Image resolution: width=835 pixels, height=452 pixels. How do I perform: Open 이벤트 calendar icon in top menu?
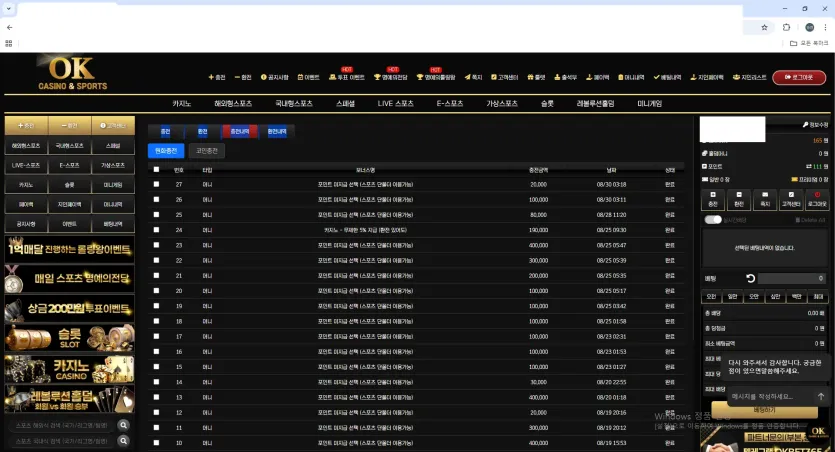point(308,77)
